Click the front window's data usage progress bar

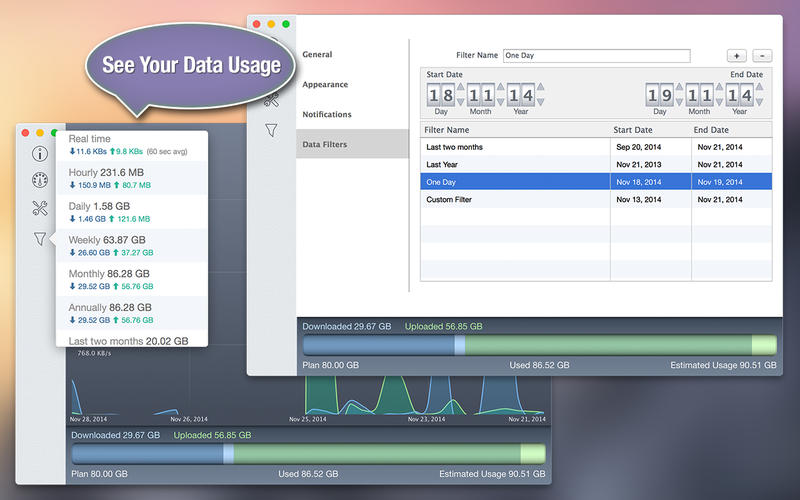point(540,345)
